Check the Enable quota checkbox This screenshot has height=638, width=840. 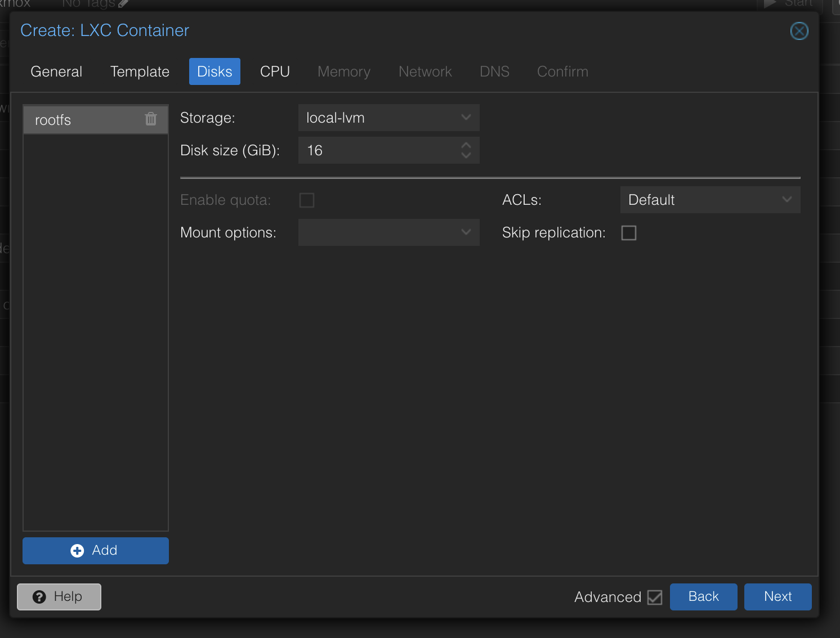(307, 200)
